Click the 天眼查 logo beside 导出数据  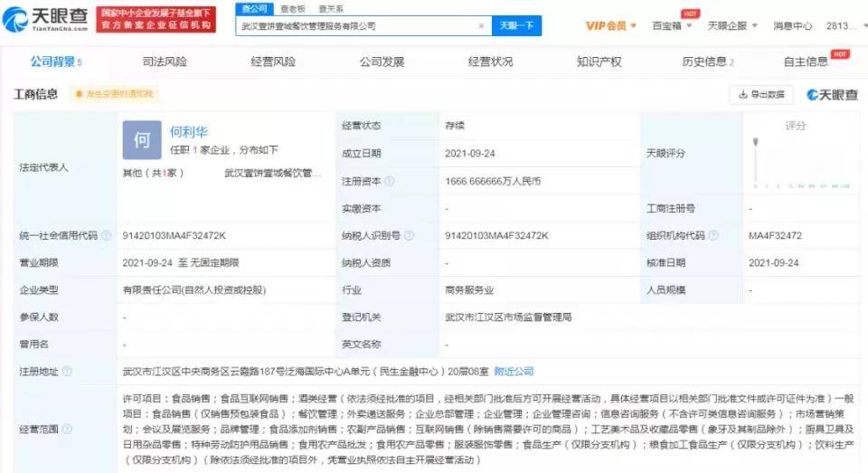coord(832,95)
